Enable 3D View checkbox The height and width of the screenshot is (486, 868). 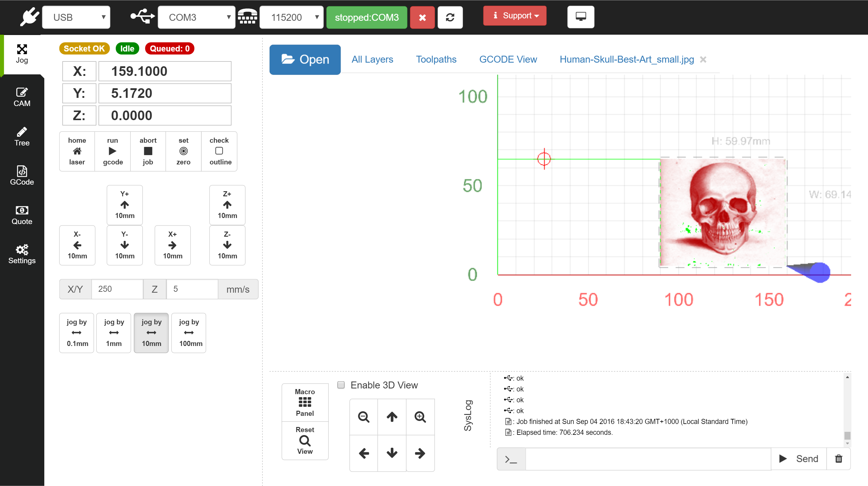coord(341,385)
